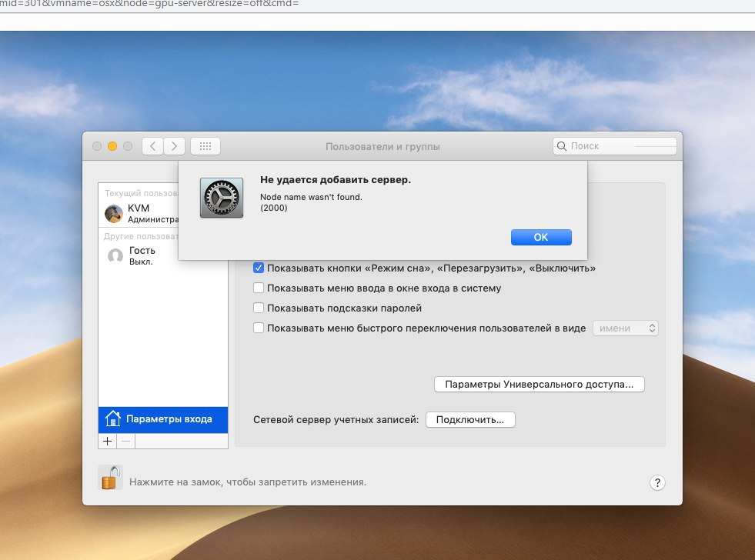Click the magnifier icon in search field
The height and width of the screenshot is (560, 755).
tap(561, 146)
